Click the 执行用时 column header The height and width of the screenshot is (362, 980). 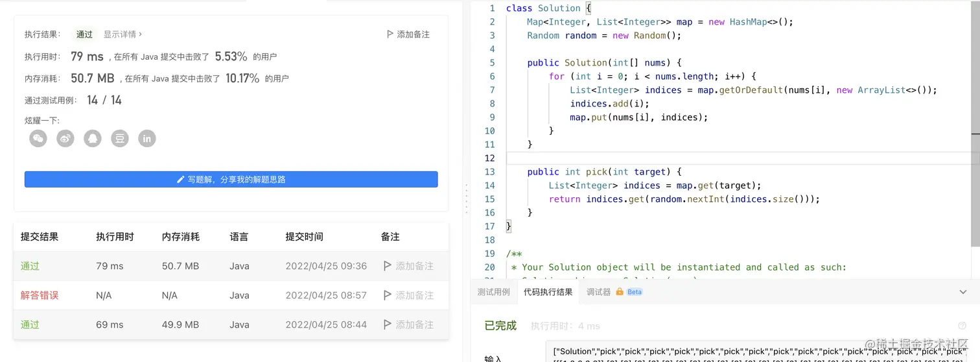pos(115,237)
